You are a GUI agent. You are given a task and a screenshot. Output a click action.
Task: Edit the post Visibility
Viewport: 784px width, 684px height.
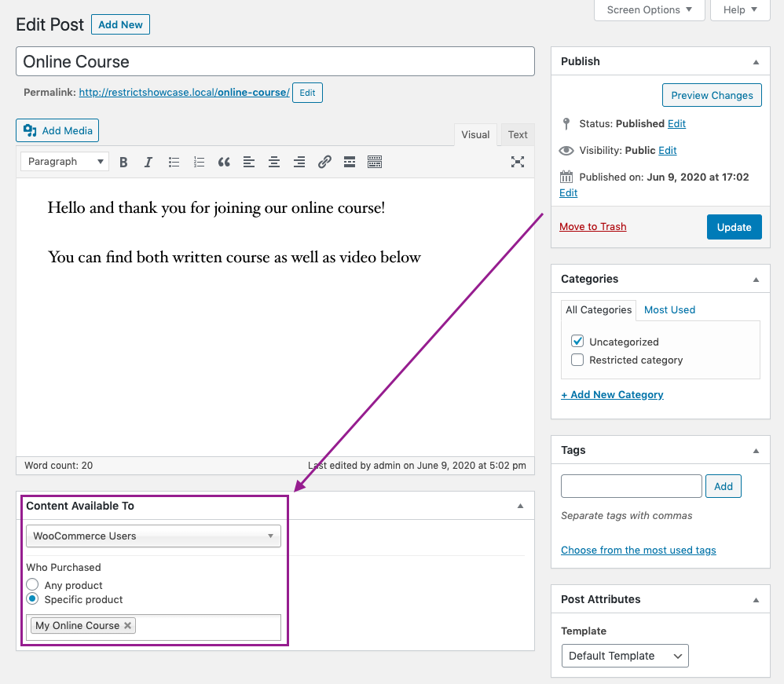tap(668, 151)
